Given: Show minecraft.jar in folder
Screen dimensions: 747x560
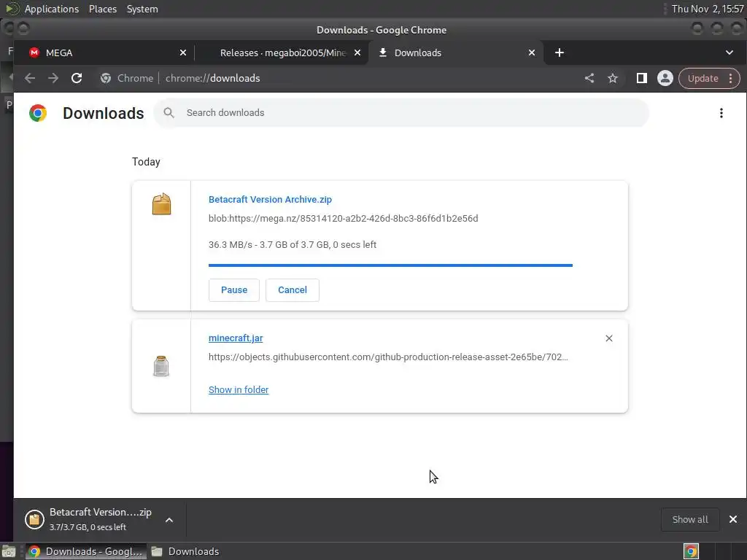Looking at the screenshot, I should tap(239, 389).
